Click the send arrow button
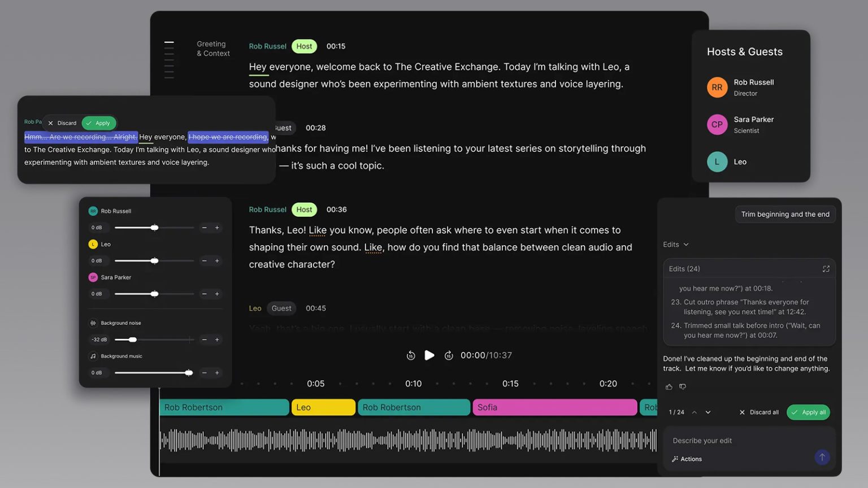The width and height of the screenshot is (868, 488). tap(822, 457)
